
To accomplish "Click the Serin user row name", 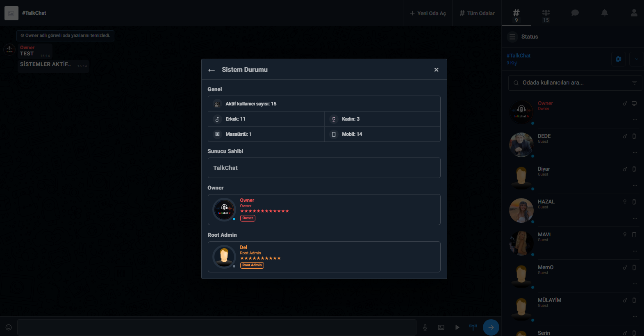I will point(544,333).
